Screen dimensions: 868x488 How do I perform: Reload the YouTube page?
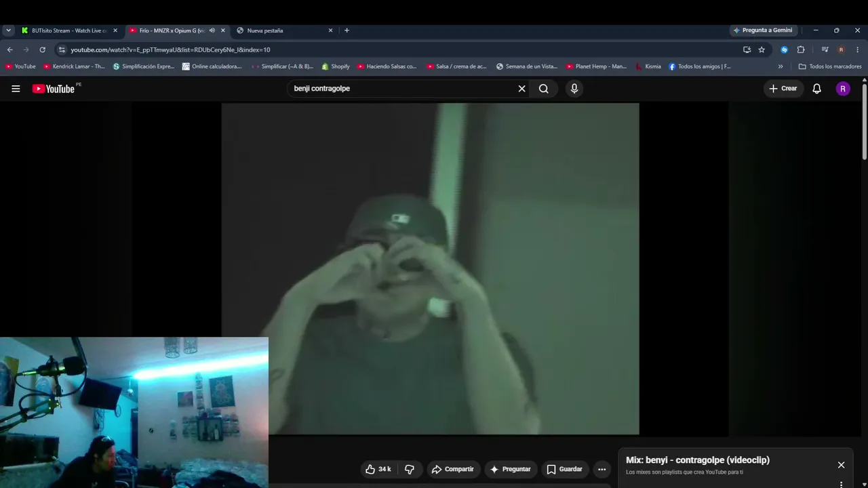point(42,49)
